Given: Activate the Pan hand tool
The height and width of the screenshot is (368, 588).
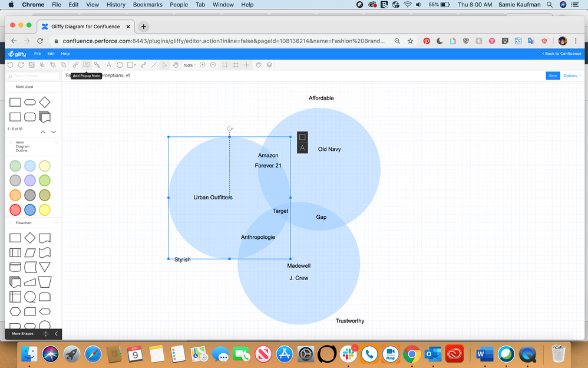Looking at the screenshot, I should click(176, 65).
